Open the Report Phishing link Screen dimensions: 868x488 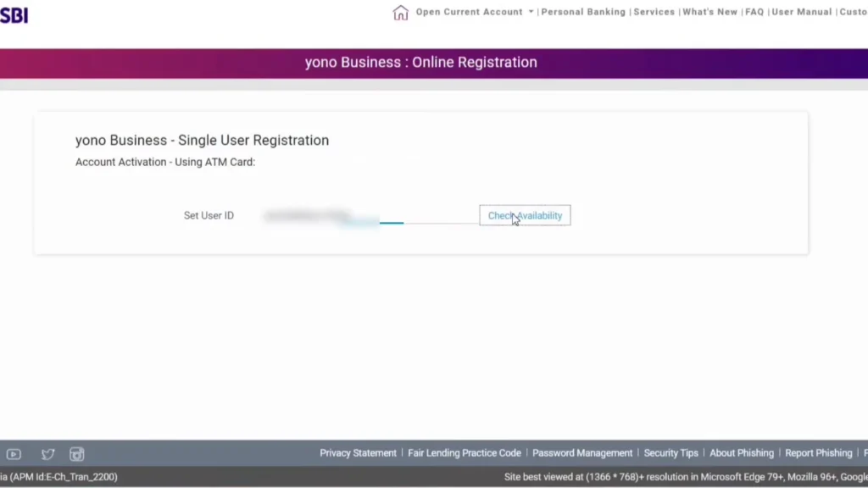coord(818,452)
